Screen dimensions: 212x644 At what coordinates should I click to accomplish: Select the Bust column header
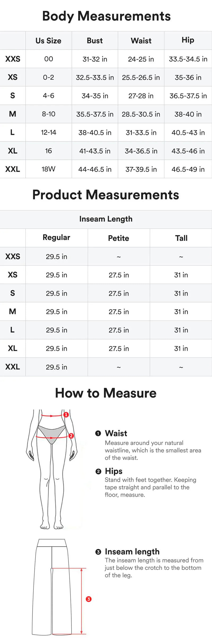[95, 41]
